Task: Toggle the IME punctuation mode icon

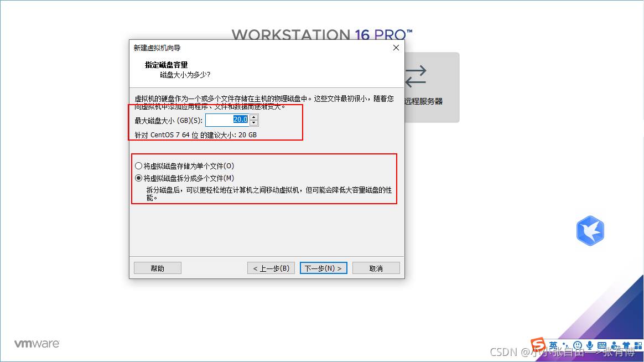Action: click(565, 345)
